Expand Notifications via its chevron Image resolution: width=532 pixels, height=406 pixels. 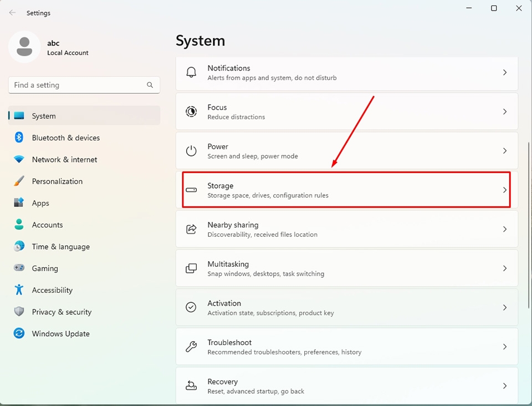click(505, 72)
